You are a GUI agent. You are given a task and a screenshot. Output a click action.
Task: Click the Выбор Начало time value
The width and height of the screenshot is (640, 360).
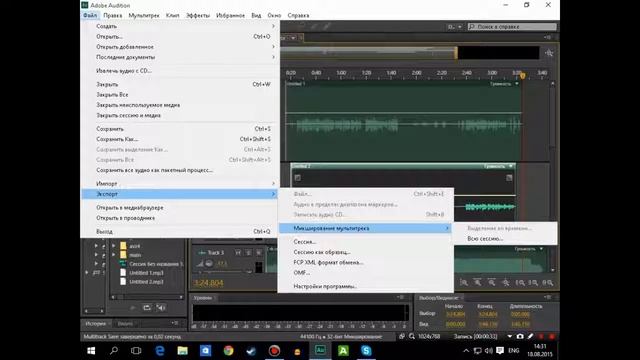456,314
